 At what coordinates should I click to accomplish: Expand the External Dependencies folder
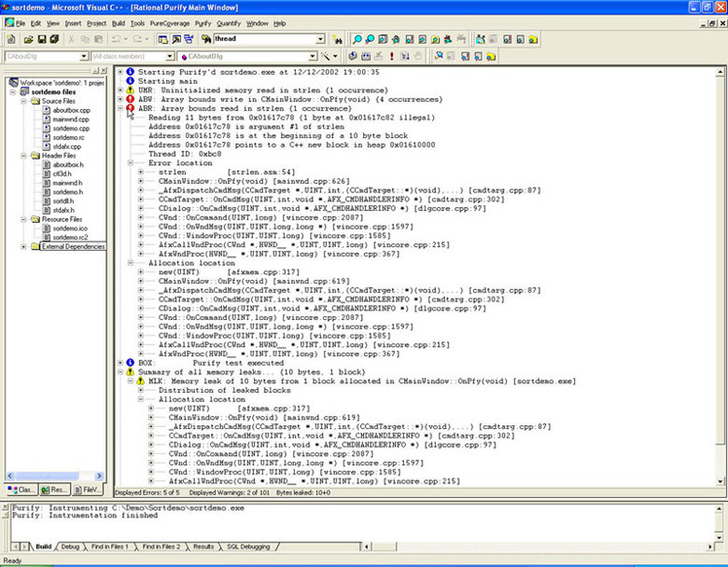pos(21,246)
